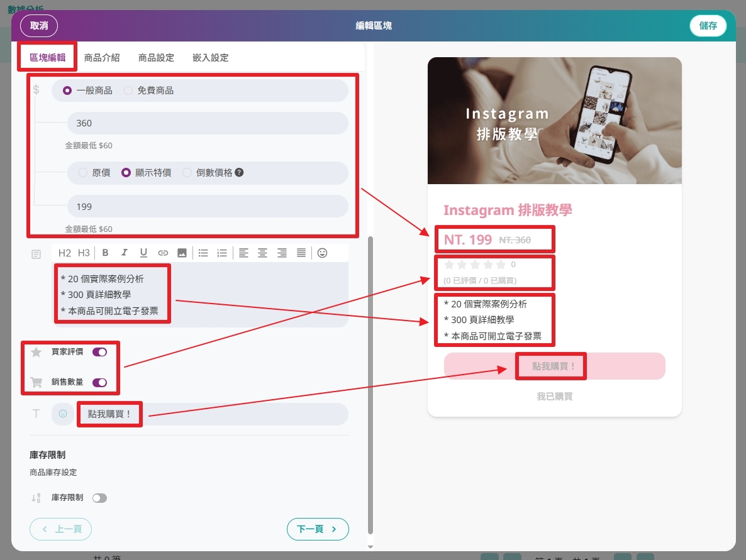Edit the special price field 199

tap(208, 206)
